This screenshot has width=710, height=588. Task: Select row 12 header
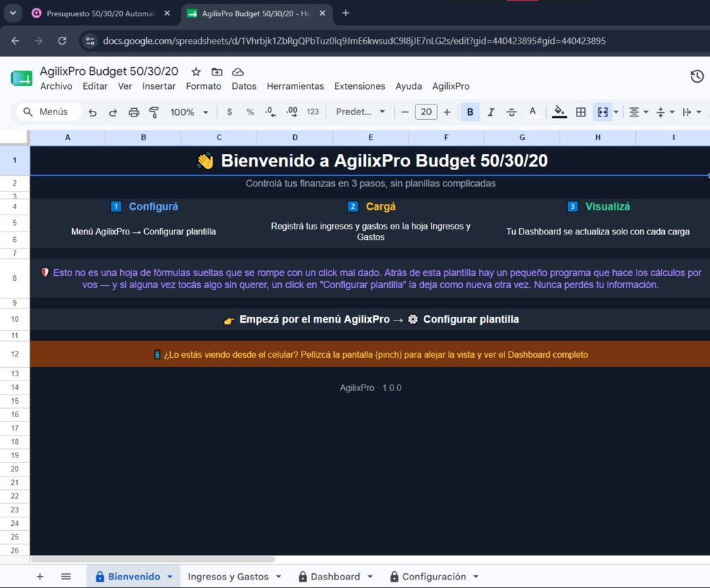15,354
